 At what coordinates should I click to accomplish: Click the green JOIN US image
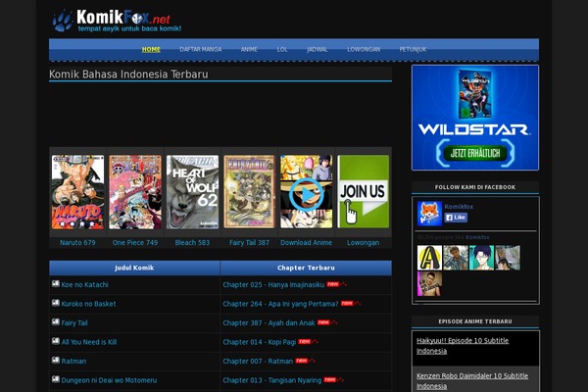[363, 192]
